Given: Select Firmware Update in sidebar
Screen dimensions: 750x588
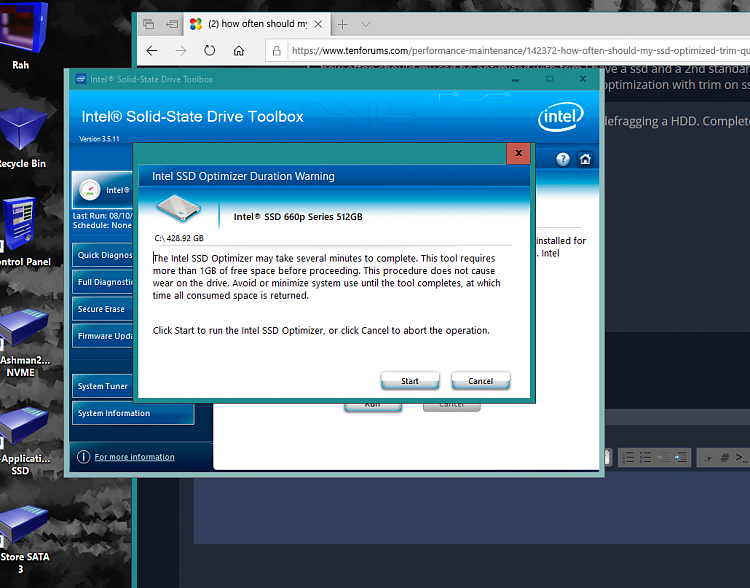Looking at the screenshot, I should point(103,336).
